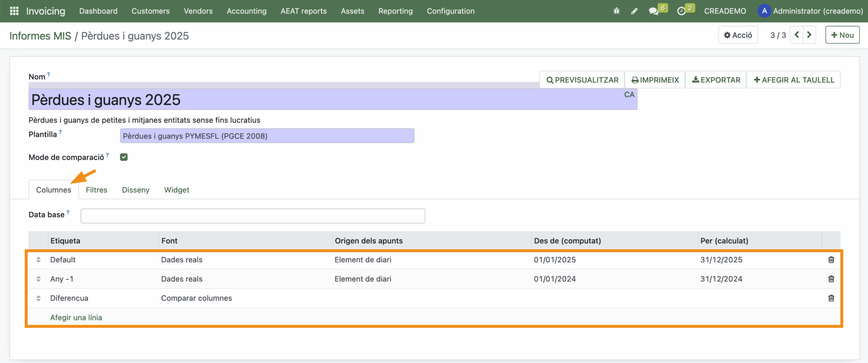Open the conversations chat bubble icon
This screenshot has height=363, width=868.
(653, 11)
